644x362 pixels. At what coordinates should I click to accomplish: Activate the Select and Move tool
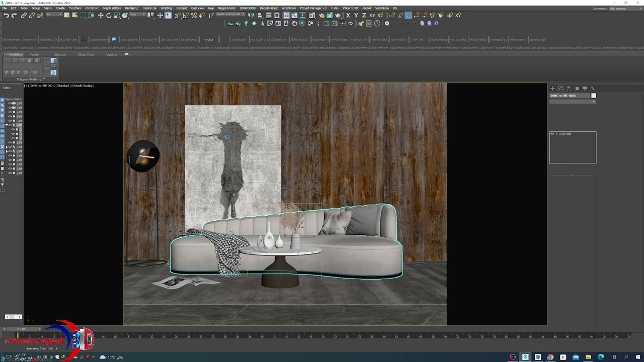click(101, 15)
